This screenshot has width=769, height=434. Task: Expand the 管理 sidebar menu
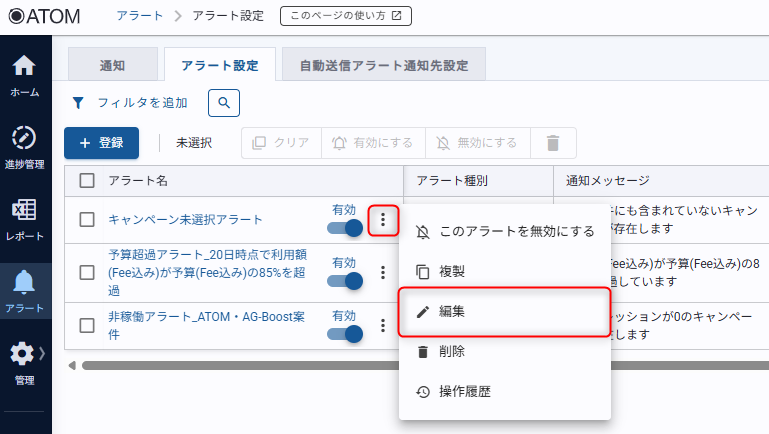25,361
